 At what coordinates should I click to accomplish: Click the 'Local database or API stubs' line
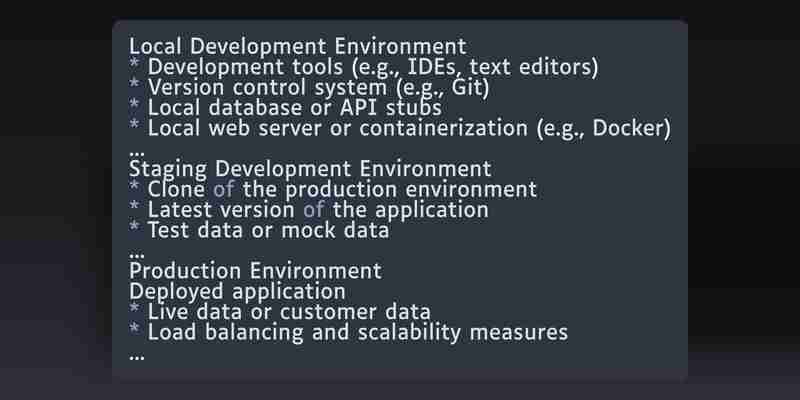[285, 108]
